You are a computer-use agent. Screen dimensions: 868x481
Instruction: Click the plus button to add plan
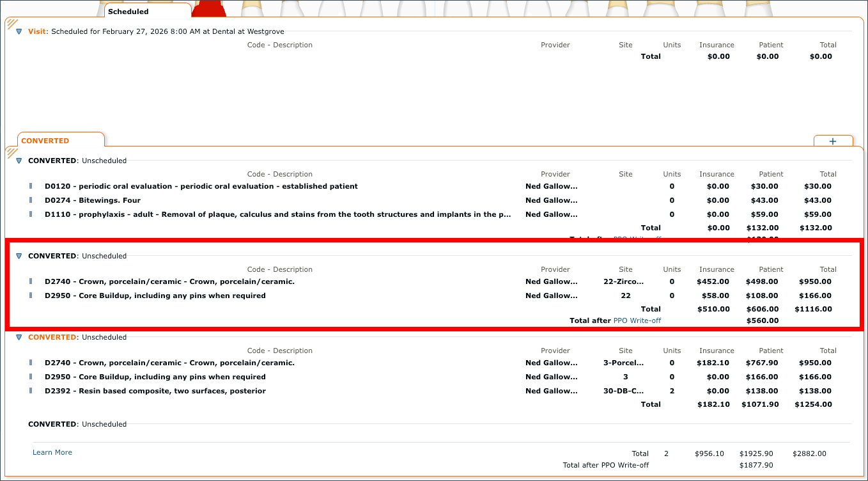coord(833,141)
